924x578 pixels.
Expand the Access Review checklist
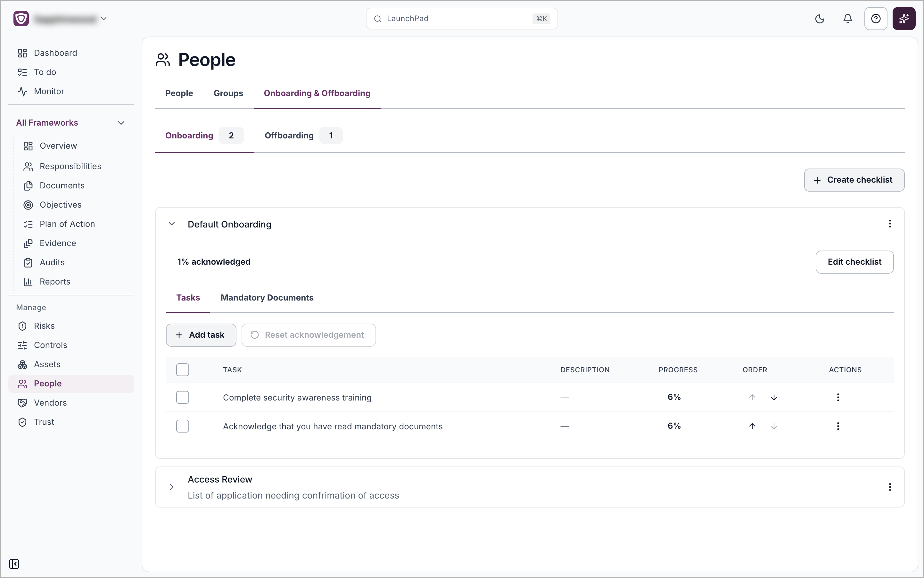point(172,487)
